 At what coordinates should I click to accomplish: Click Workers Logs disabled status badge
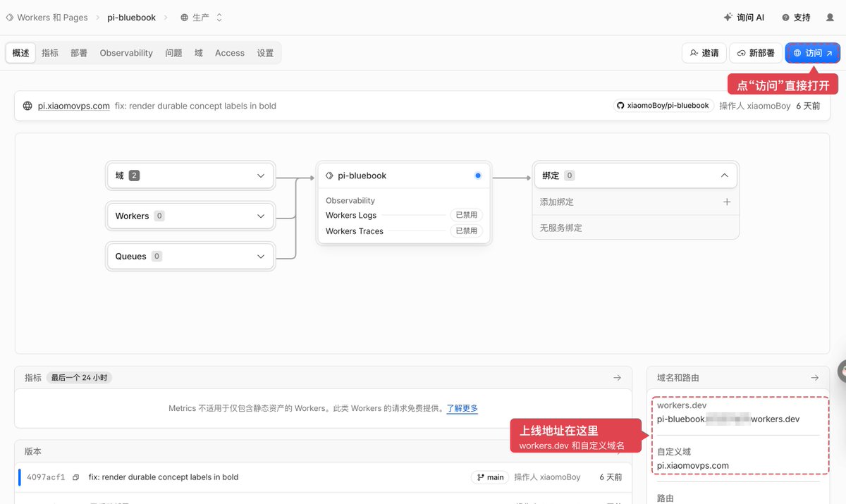coord(466,215)
